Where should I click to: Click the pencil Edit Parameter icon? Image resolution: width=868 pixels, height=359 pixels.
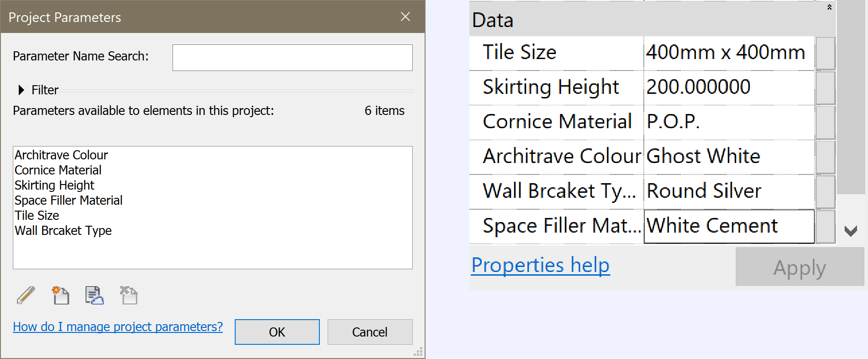click(x=26, y=295)
